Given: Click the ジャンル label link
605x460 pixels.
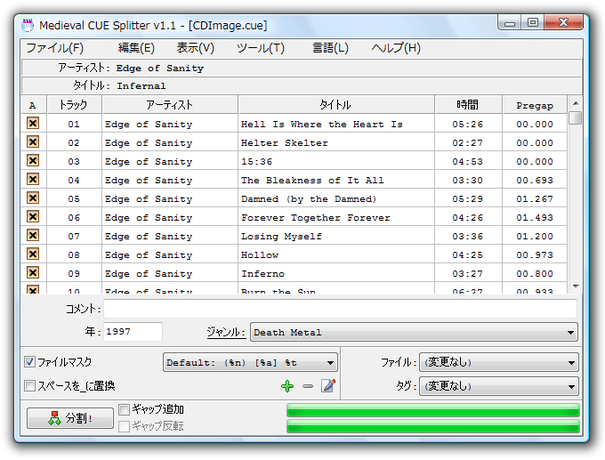Looking at the screenshot, I should tap(226, 332).
